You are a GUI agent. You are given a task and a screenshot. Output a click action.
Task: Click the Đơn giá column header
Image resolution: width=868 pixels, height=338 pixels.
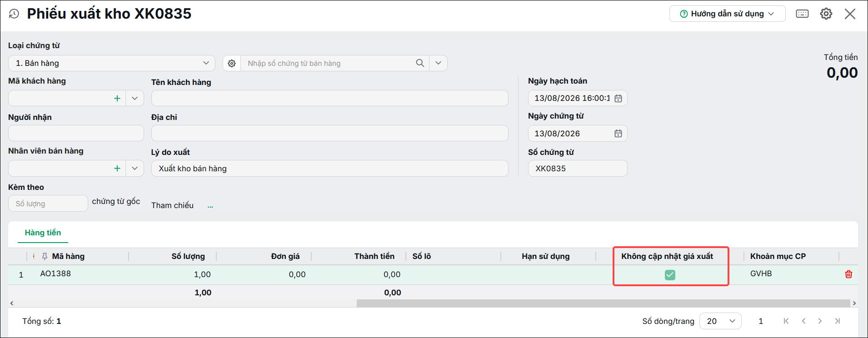tap(285, 256)
